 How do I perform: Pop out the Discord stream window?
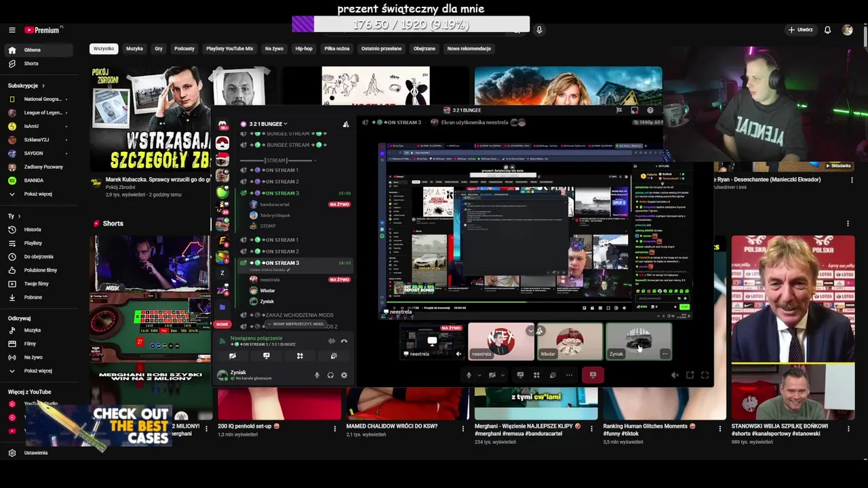point(690,375)
